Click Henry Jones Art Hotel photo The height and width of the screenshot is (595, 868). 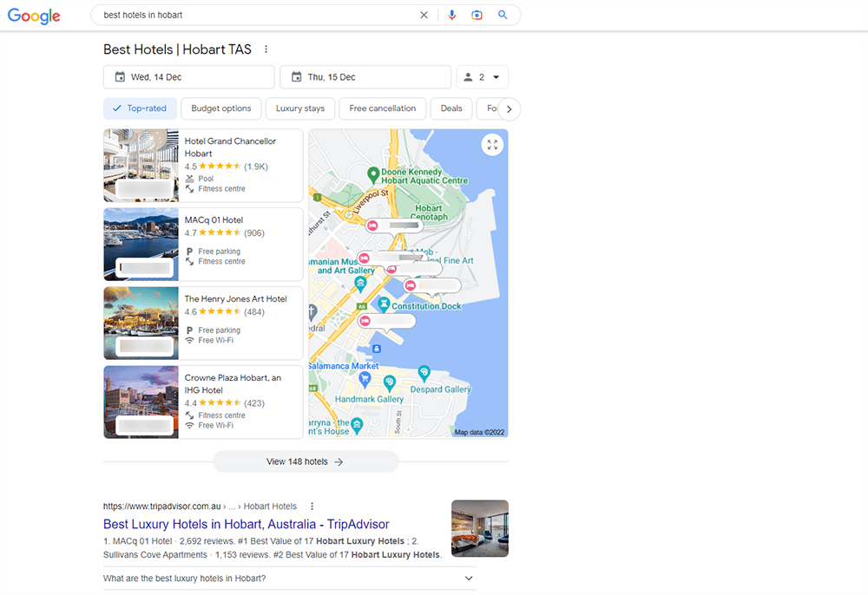click(x=141, y=323)
